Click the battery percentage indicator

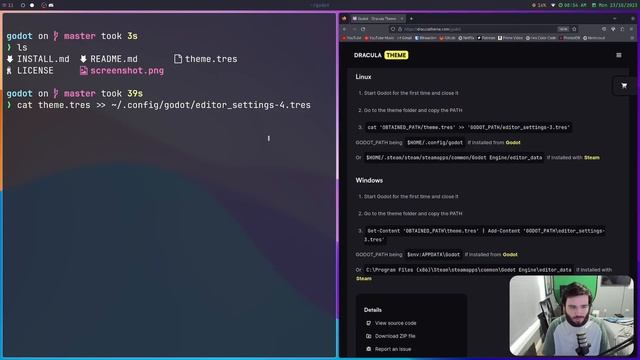coord(539,5)
